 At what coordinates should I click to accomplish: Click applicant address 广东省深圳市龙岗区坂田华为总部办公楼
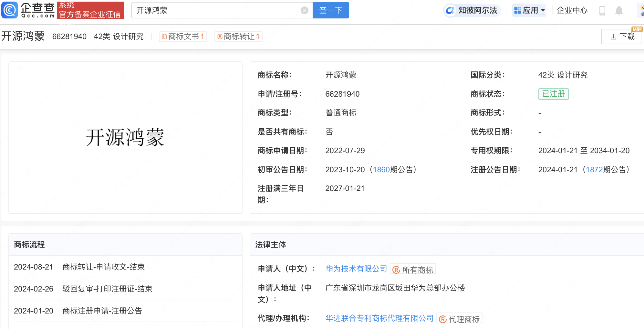tap(395, 288)
